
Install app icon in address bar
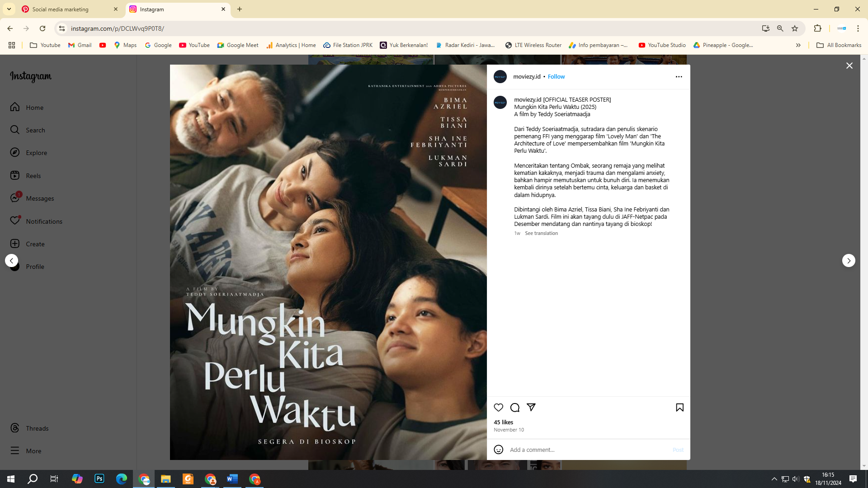coord(765,28)
